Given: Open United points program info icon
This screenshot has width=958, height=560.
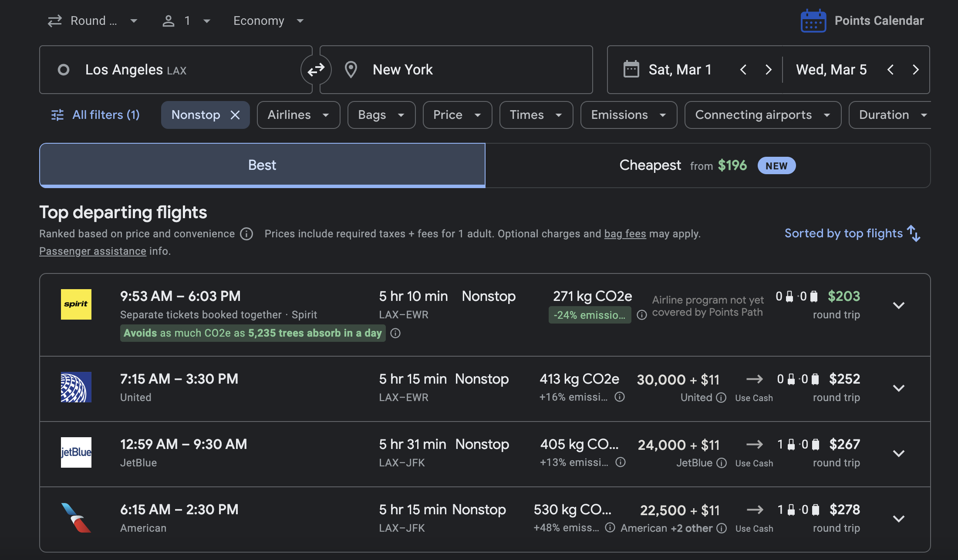Looking at the screenshot, I should pos(721,398).
